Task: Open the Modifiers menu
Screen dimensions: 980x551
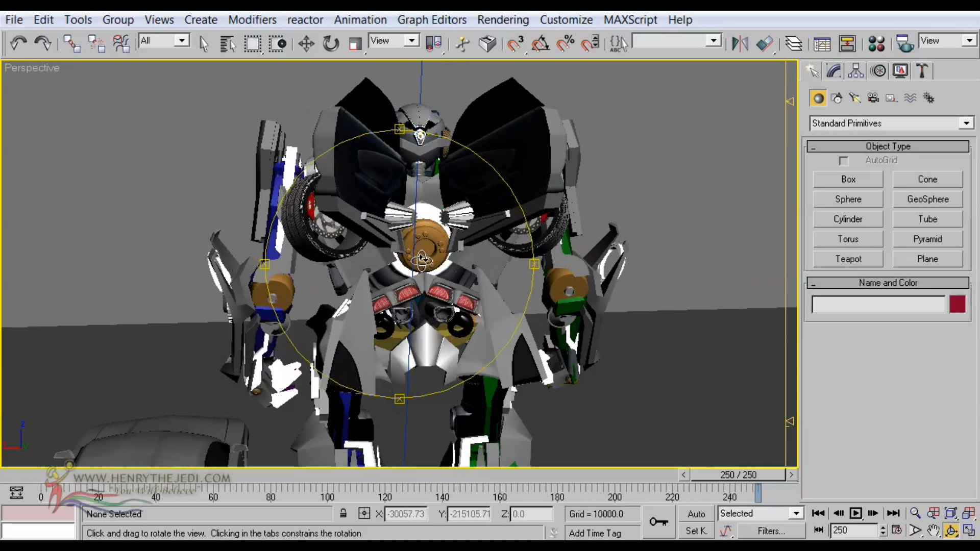Action: tap(252, 19)
